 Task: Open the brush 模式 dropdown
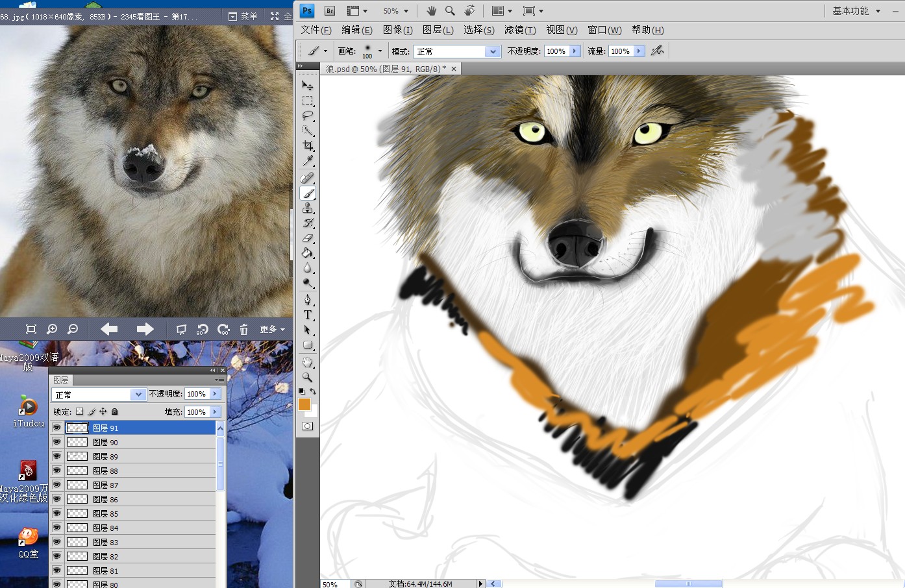click(493, 51)
